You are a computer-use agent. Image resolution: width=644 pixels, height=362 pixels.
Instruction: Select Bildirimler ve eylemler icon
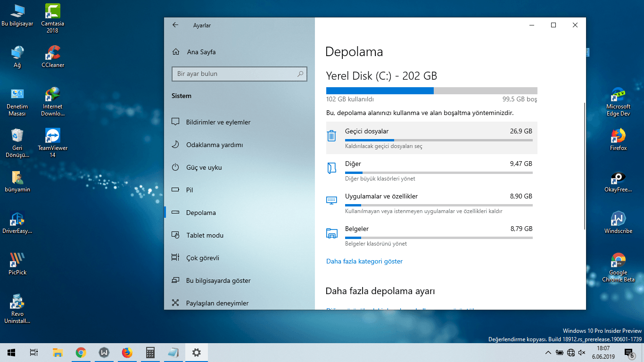click(x=175, y=122)
